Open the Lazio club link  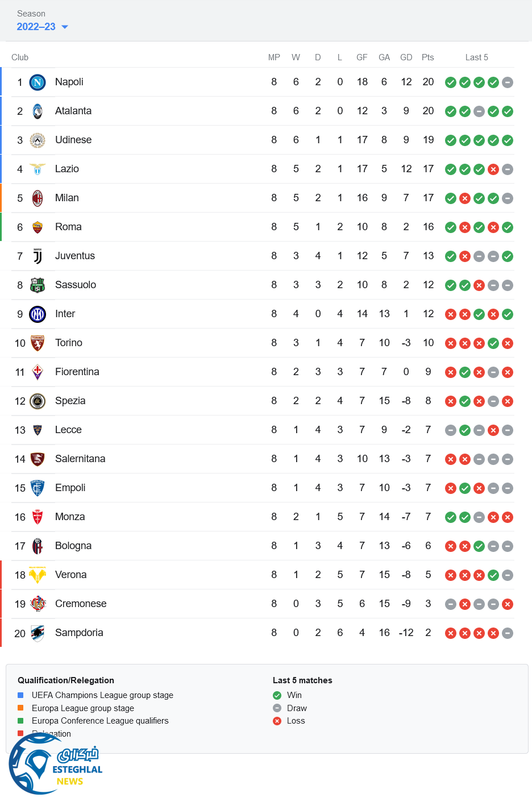click(x=67, y=169)
